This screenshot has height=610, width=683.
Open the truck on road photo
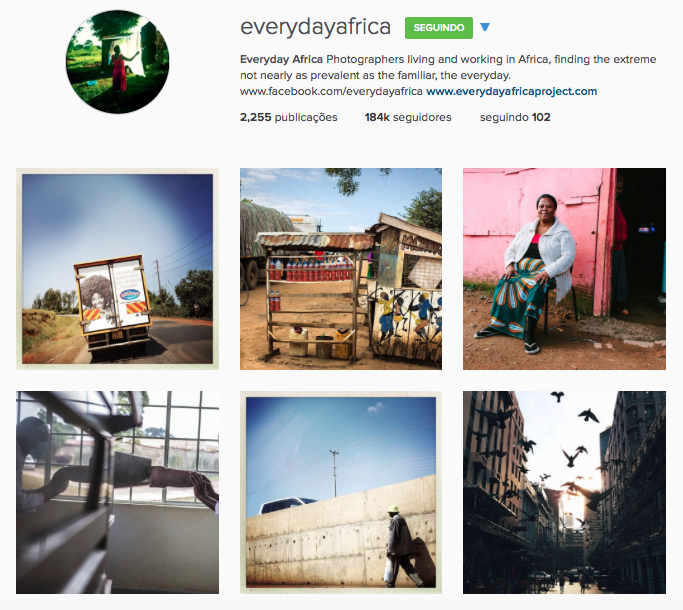point(118,269)
